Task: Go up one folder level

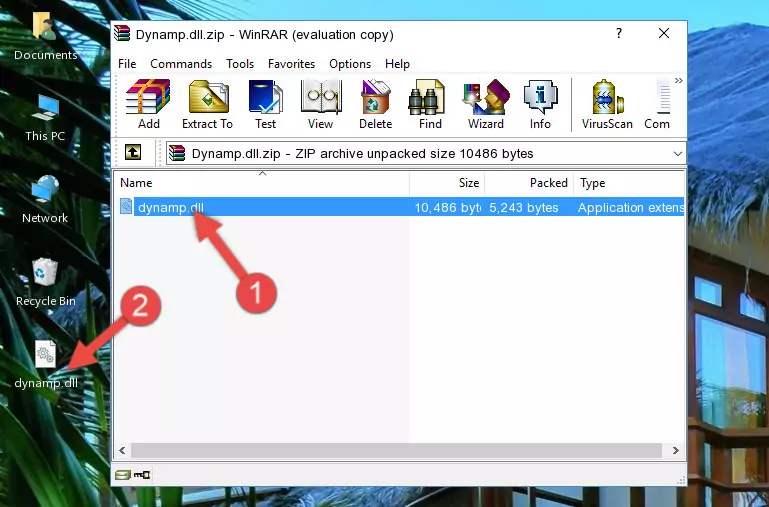Action: (x=133, y=152)
